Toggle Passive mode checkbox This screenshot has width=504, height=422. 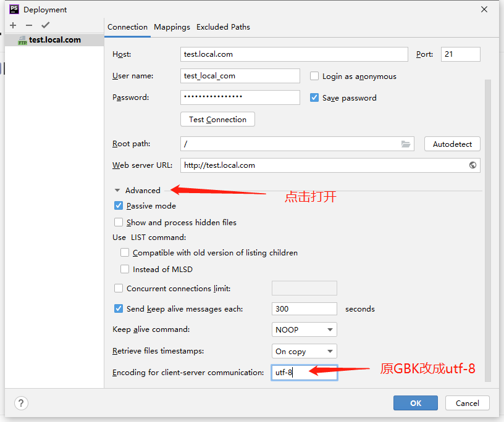119,205
